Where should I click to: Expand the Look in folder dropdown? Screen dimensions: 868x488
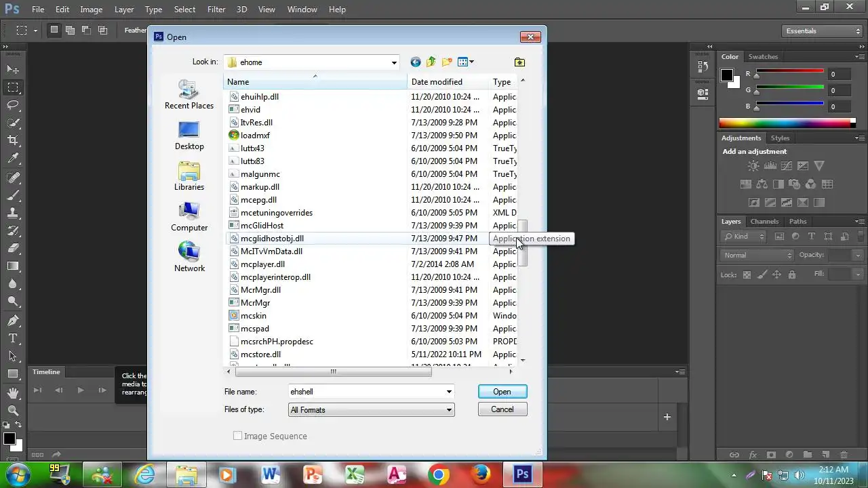coord(394,62)
